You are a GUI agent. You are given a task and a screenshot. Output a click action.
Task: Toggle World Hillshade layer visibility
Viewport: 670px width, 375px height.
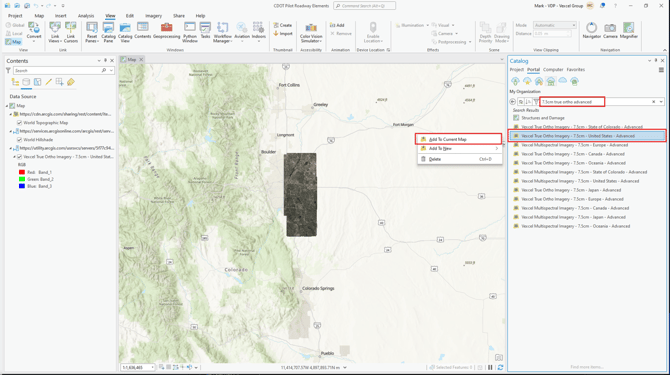(x=19, y=140)
